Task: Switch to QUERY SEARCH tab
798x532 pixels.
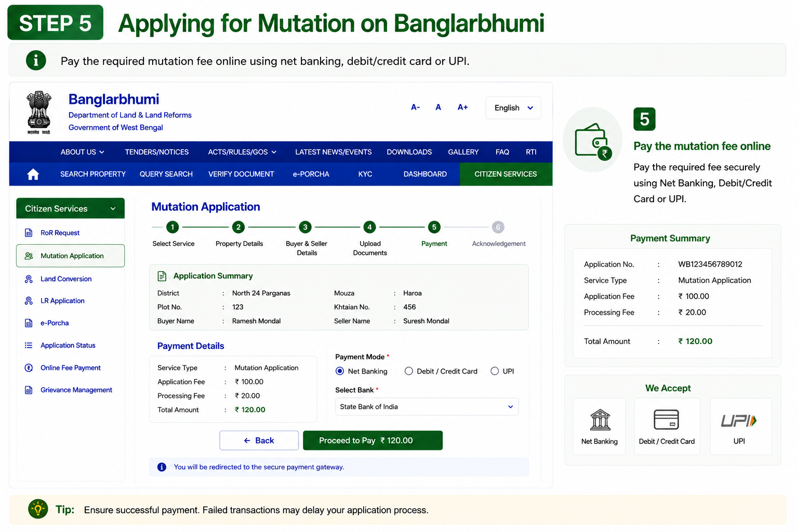Action: (x=166, y=174)
